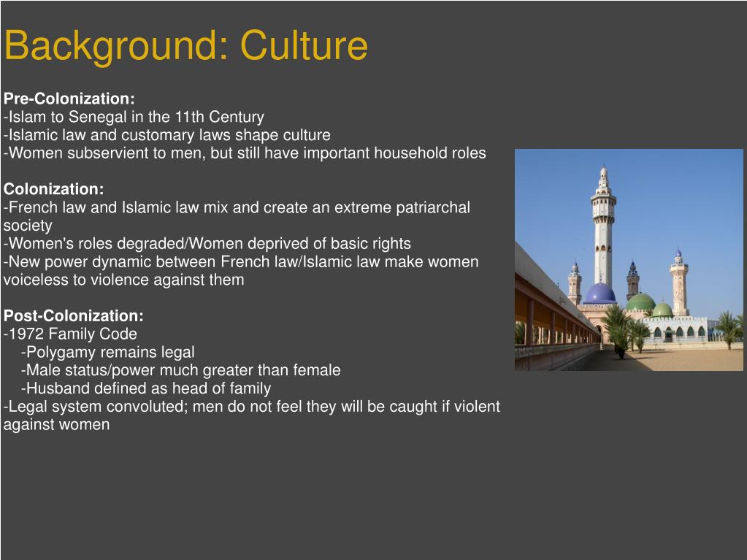Select the 'Pre-Colonization:' heading
Screen dimensions: 747x560
point(69,99)
